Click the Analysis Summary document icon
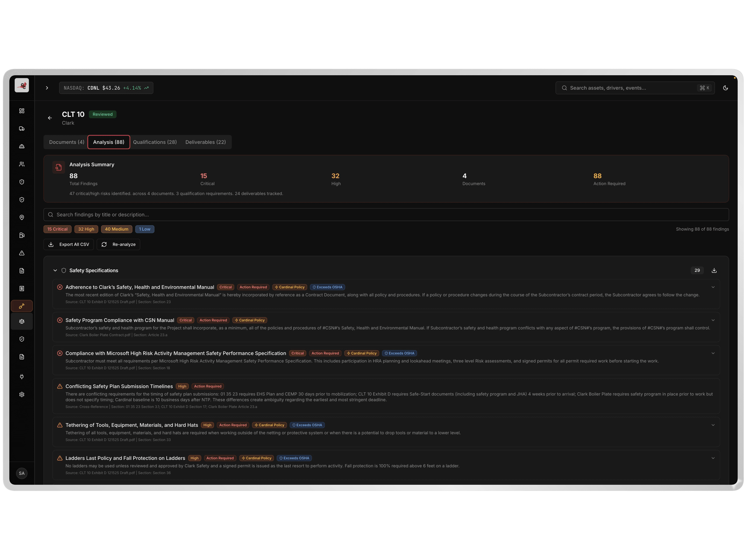747x560 pixels. click(59, 167)
